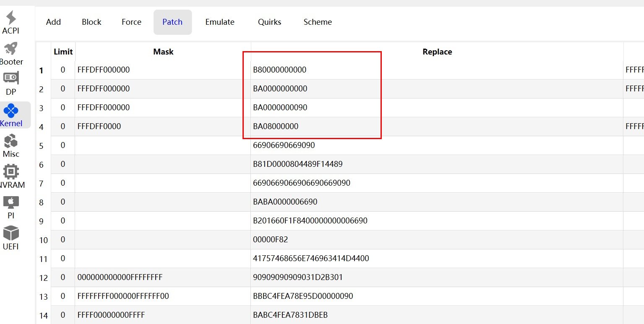This screenshot has width=644, height=324.
Task: Switch to the Add tab
Action: [53, 22]
